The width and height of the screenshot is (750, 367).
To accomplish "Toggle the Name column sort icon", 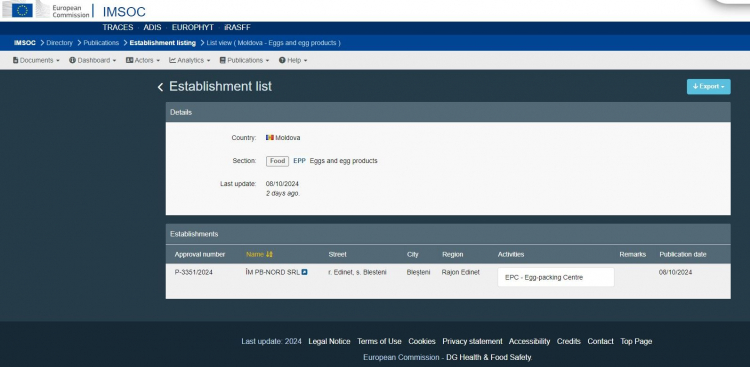I will pyautogui.click(x=269, y=255).
